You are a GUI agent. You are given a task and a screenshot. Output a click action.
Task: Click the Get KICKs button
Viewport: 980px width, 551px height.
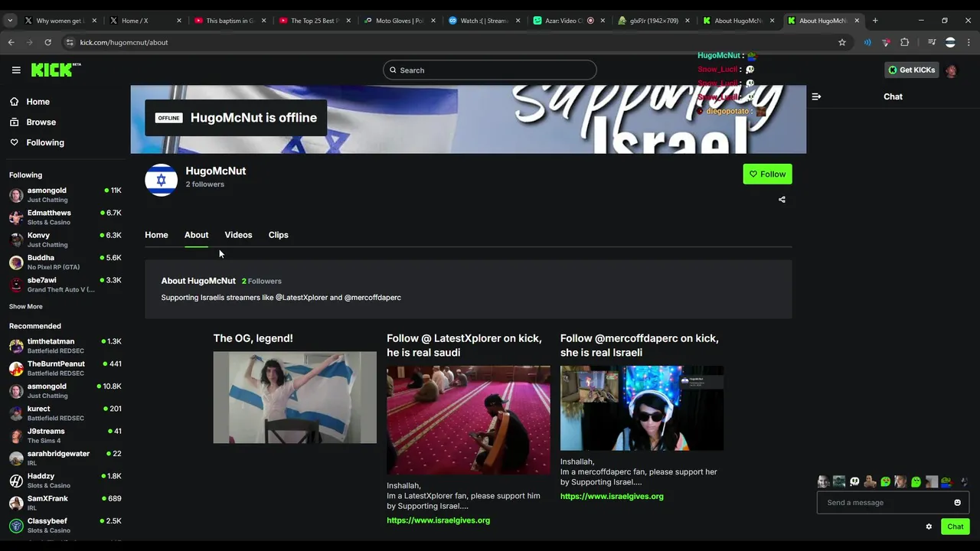911,70
